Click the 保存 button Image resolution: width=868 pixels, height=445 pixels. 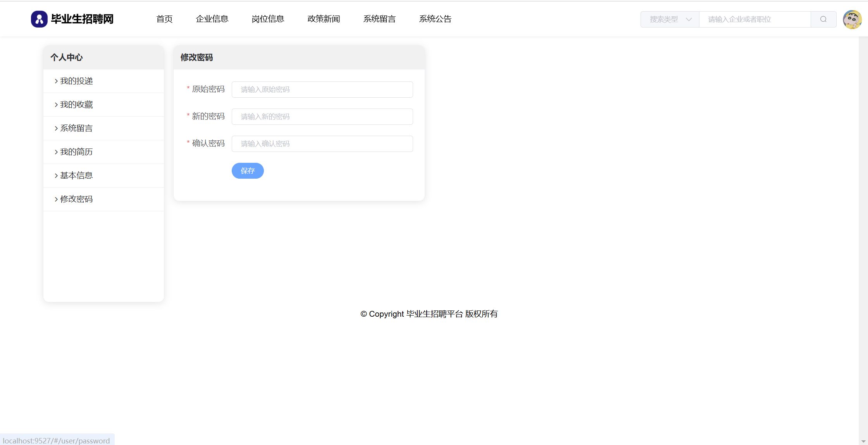click(248, 171)
